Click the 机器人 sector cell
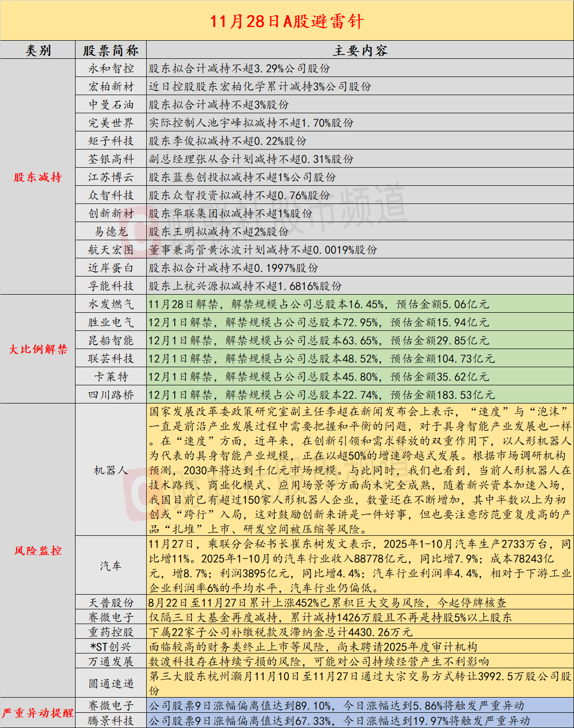This screenshot has height=728, width=574. (x=111, y=471)
